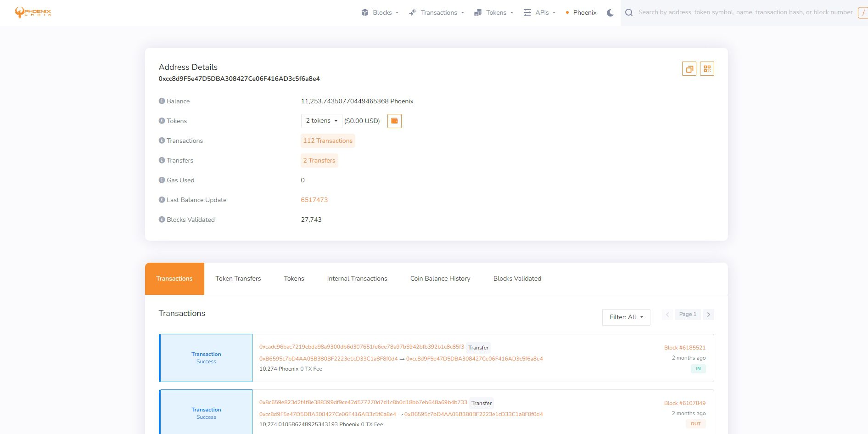Image resolution: width=868 pixels, height=434 pixels.
Task: Open block 6517473 link
Action: pos(314,200)
